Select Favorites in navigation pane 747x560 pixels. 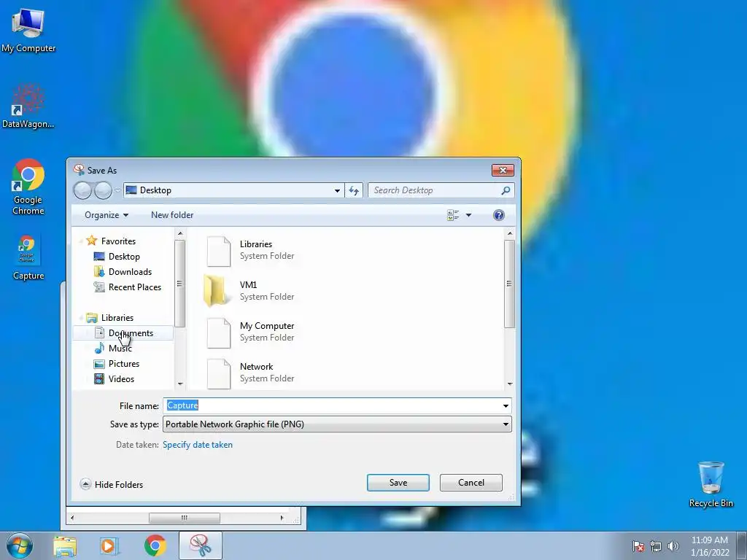tap(118, 241)
